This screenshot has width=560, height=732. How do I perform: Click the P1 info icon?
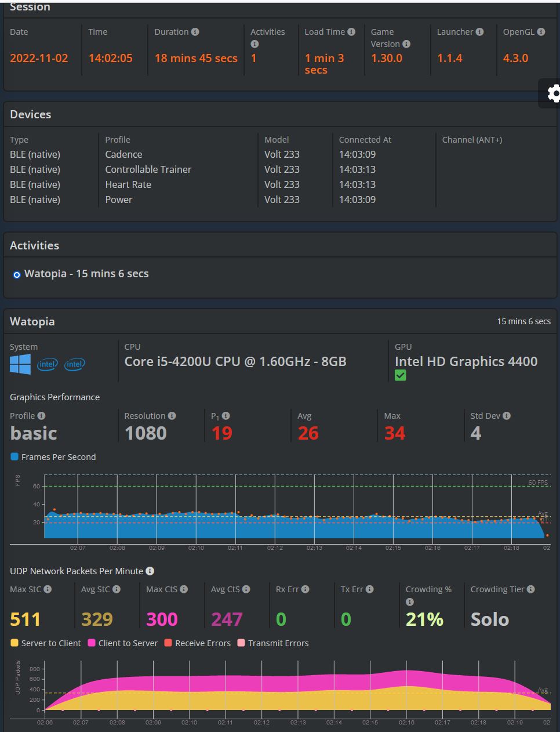[x=227, y=416]
